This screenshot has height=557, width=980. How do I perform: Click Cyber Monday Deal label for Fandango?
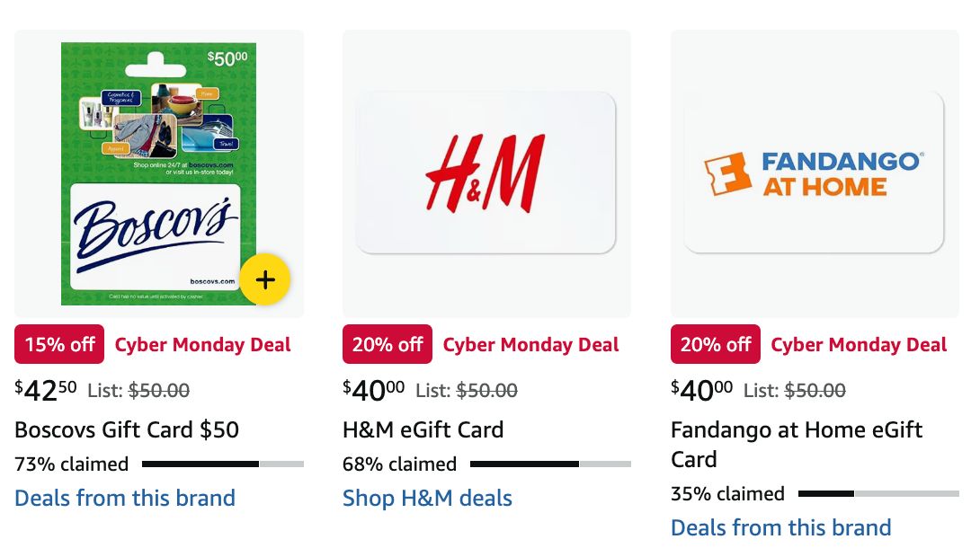860,345
